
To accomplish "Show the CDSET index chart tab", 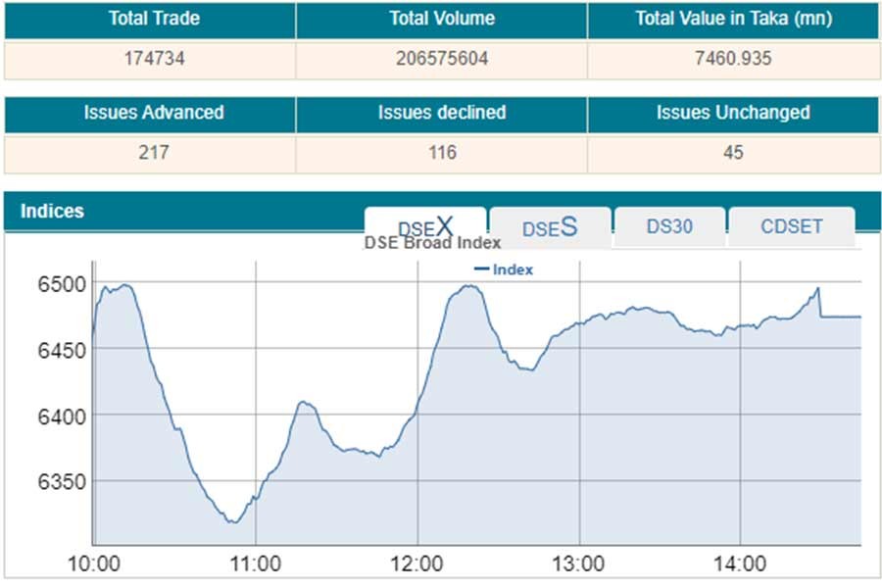I will (x=792, y=226).
